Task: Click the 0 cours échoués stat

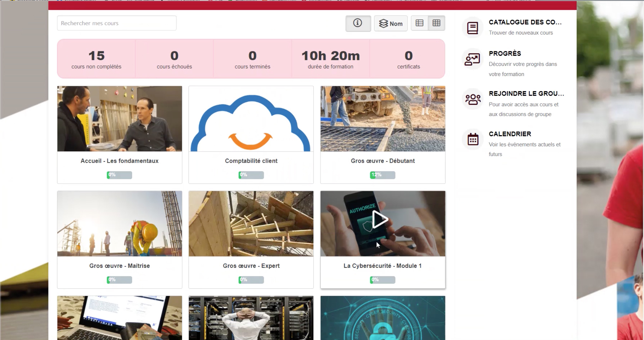Action: (x=174, y=59)
